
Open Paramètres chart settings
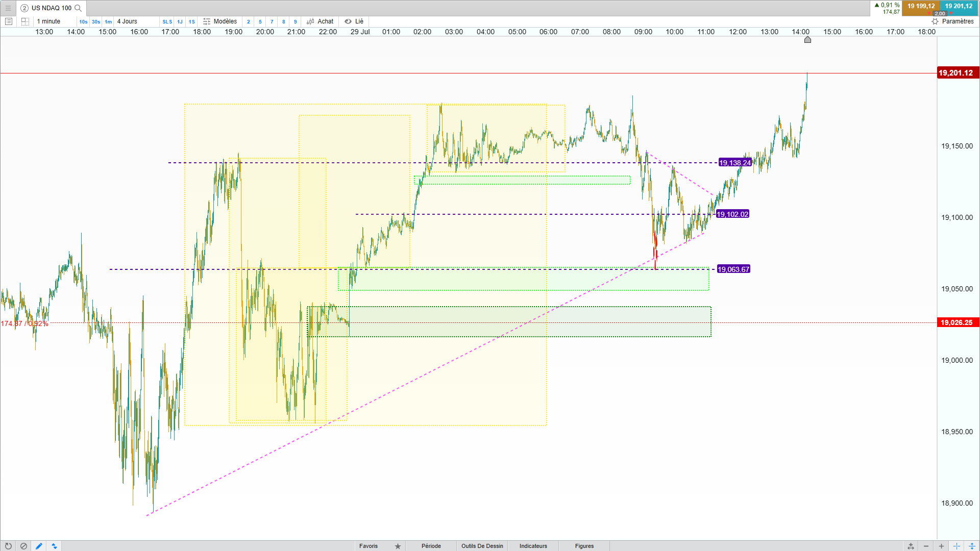coord(952,21)
